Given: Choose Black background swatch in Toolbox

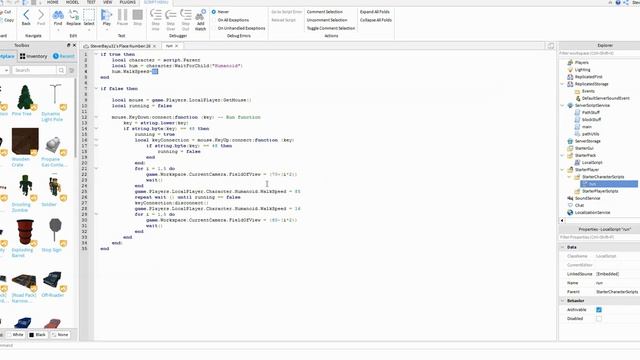Looking at the screenshot, I should click(x=38, y=335).
